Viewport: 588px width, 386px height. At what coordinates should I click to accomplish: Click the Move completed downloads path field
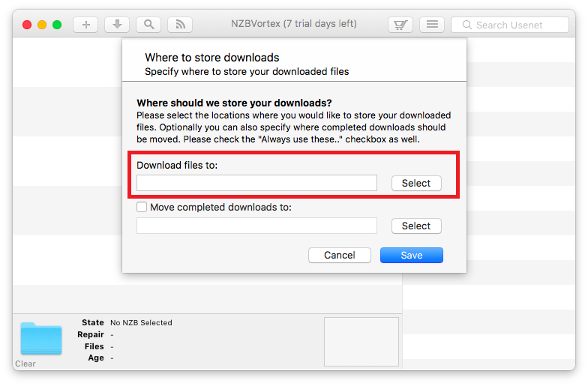pos(256,226)
